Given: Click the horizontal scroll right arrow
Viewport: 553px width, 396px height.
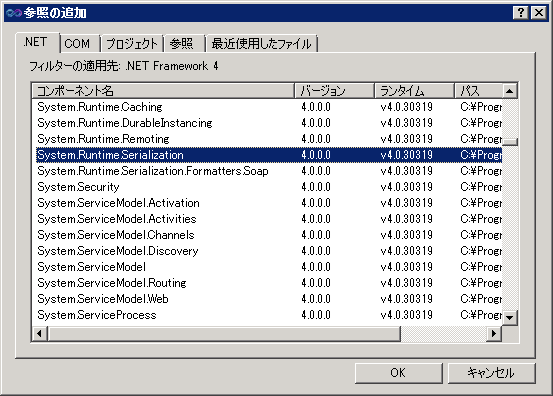Looking at the screenshot, I should 494,334.
